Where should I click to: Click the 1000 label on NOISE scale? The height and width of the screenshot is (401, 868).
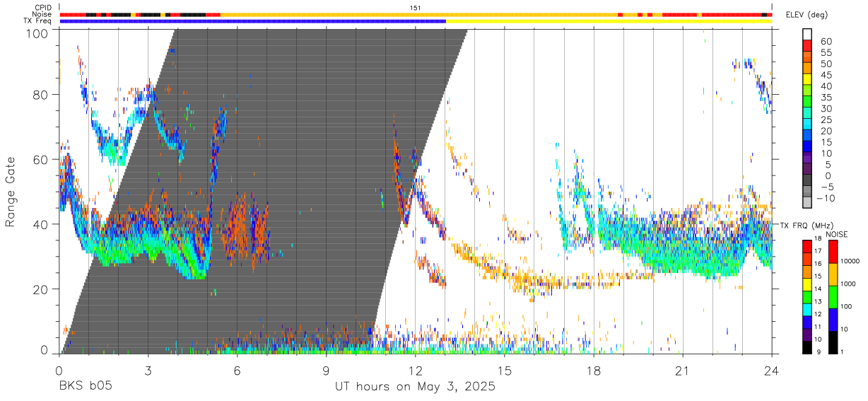[848, 284]
